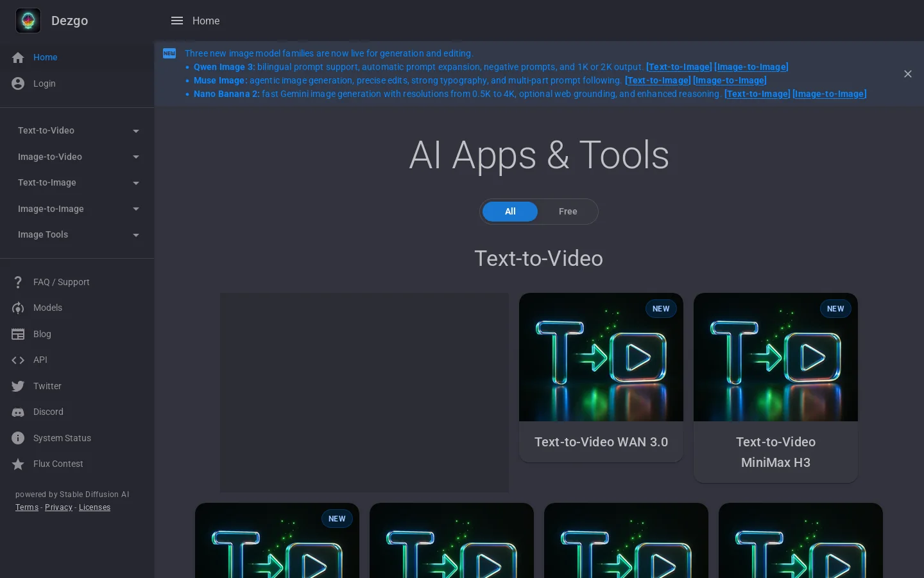Expand the Image-to-Video sidebar menu
This screenshot has width=924, height=578.
pyautogui.click(x=77, y=157)
